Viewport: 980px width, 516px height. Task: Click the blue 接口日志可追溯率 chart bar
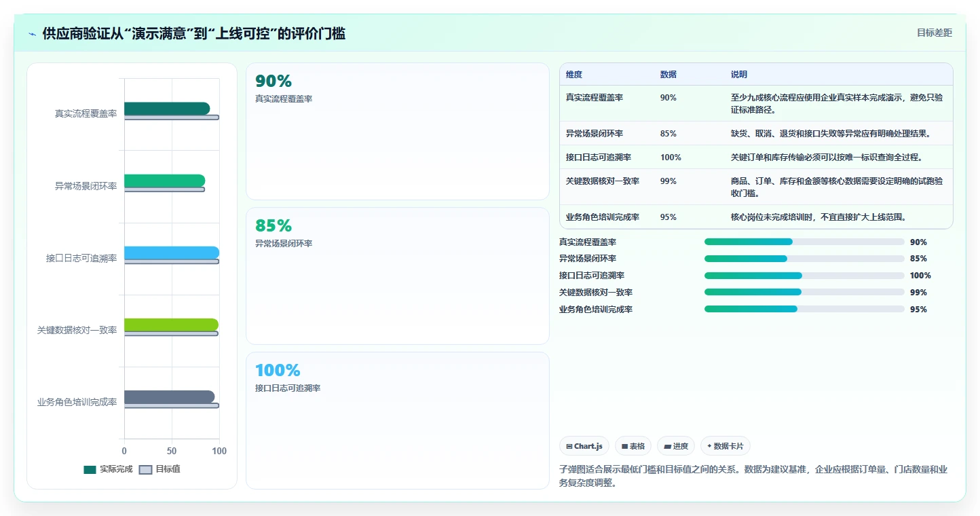172,253
